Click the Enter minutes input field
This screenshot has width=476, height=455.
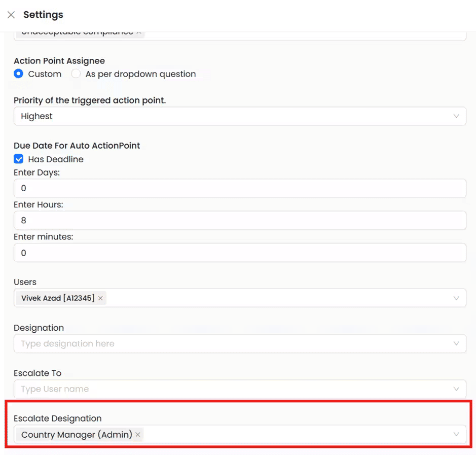239,253
